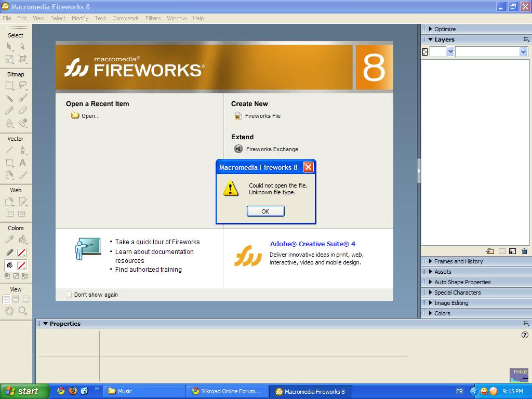Image resolution: width=532 pixels, height=399 pixels.
Task: Click the No Stroke or Fill icon
Action: pyautogui.click(x=16, y=276)
